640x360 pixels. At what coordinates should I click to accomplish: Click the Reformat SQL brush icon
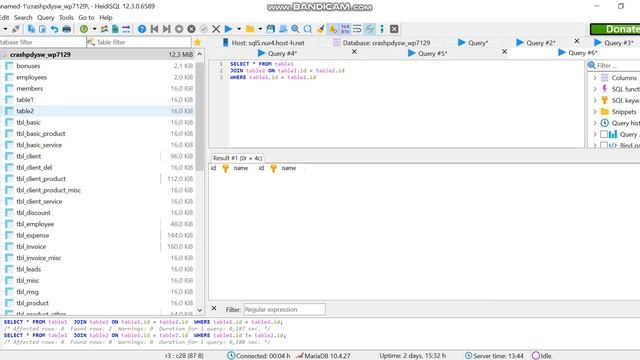pyautogui.click(x=320, y=29)
